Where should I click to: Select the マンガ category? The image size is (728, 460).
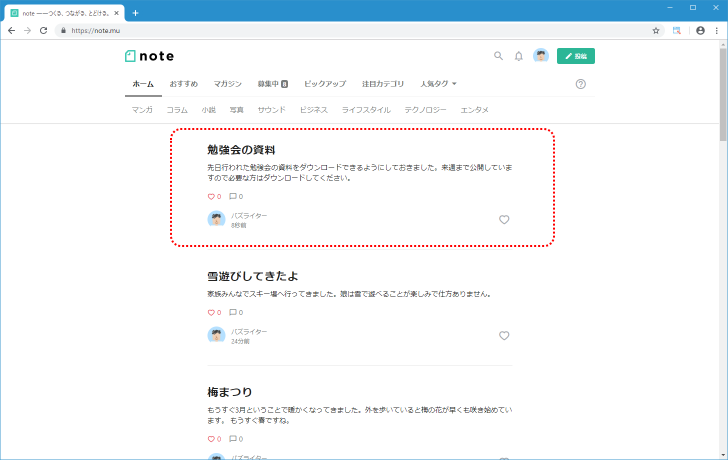point(142,110)
